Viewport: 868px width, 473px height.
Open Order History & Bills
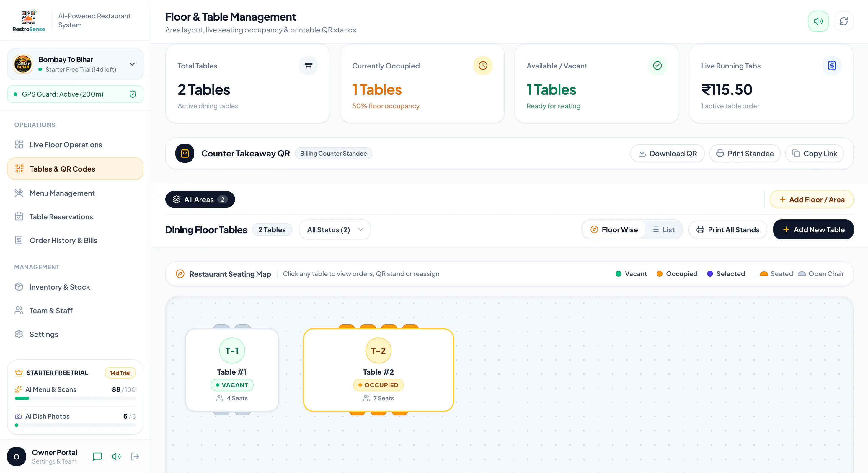coord(75,240)
